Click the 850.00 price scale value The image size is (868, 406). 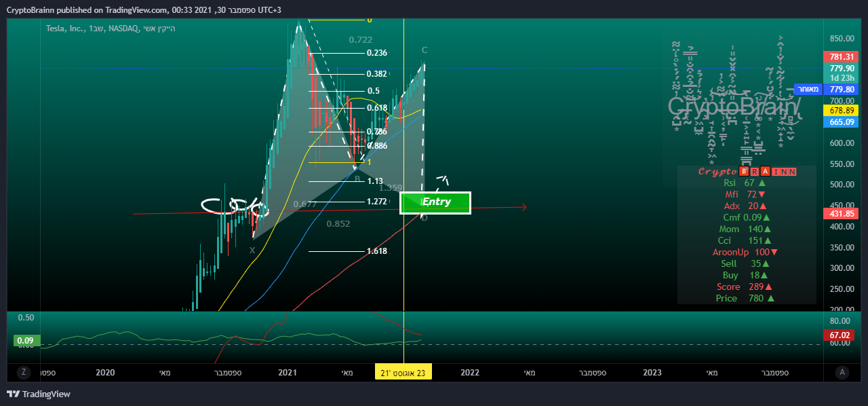(841, 39)
